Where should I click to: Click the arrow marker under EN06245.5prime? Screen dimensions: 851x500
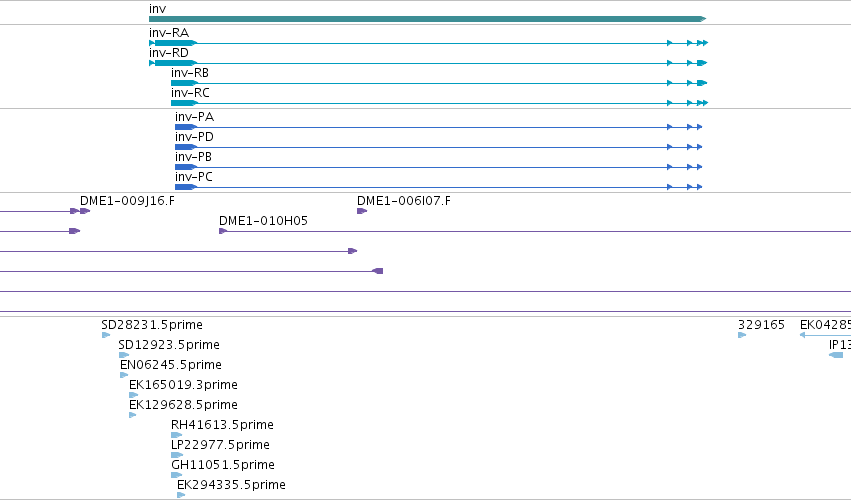tap(124, 375)
